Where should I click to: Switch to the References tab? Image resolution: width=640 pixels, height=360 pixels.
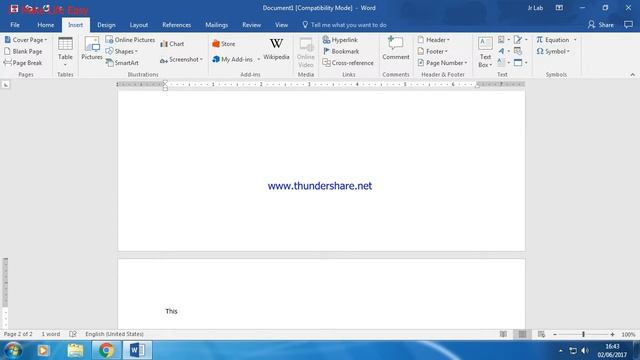pyautogui.click(x=176, y=25)
